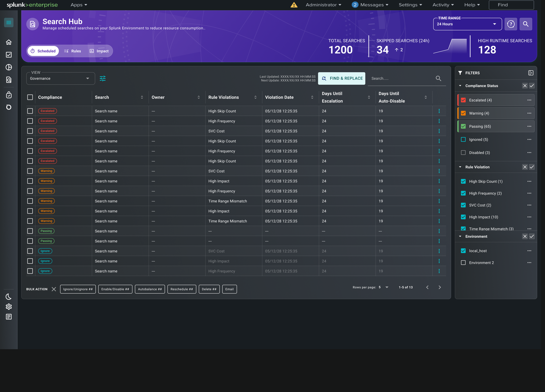The width and height of the screenshot is (545, 392).
Task: Check the Ignored (5) filter
Action: pyautogui.click(x=463, y=139)
